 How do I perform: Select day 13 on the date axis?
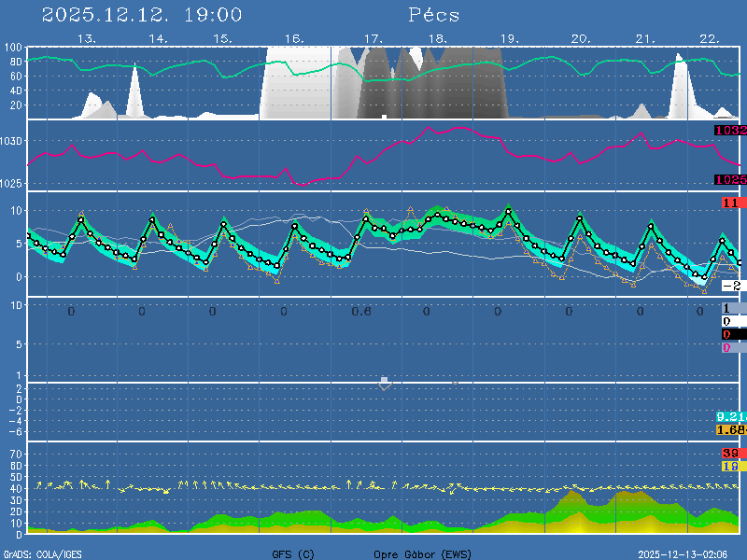click(87, 39)
